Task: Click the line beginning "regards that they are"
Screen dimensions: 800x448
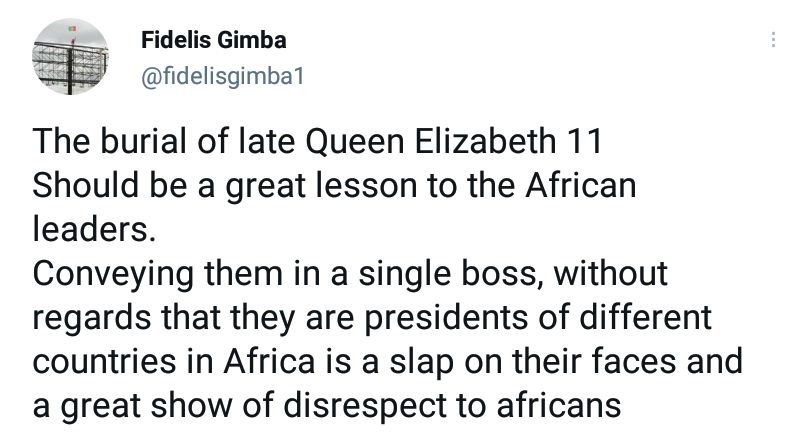Action: click(x=372, y=318)
